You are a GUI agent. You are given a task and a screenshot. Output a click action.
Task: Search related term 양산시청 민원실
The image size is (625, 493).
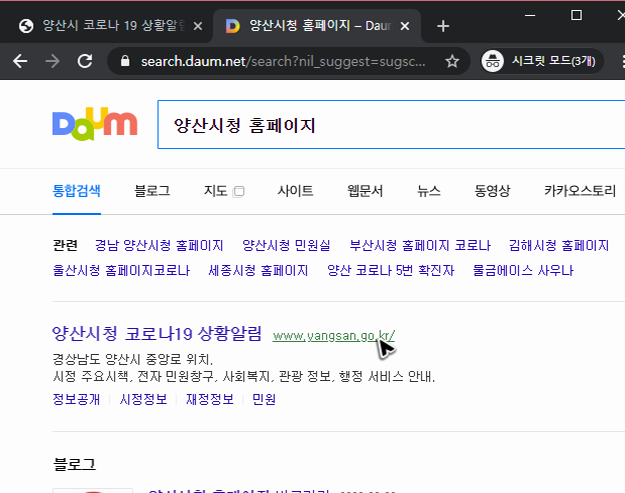click(x=286, y=245)
